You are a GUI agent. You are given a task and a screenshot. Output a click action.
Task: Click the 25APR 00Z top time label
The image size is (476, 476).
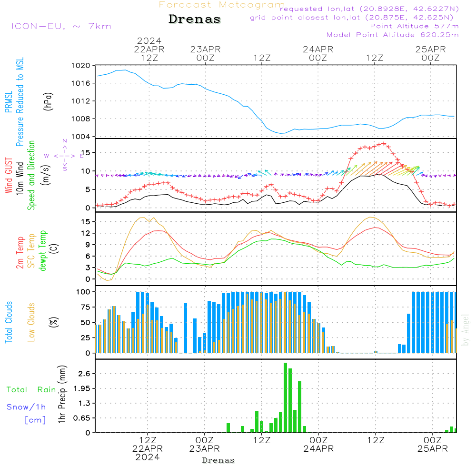point(430,53)
